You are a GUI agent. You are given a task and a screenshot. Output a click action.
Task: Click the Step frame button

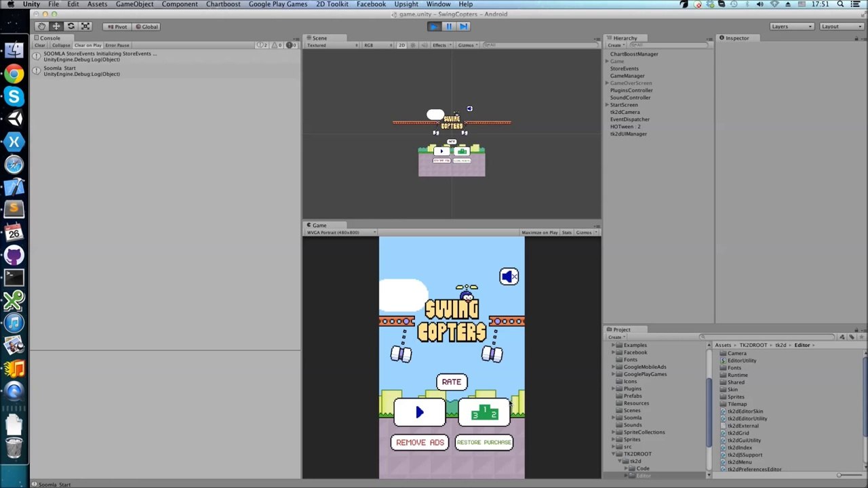point(463,26)
